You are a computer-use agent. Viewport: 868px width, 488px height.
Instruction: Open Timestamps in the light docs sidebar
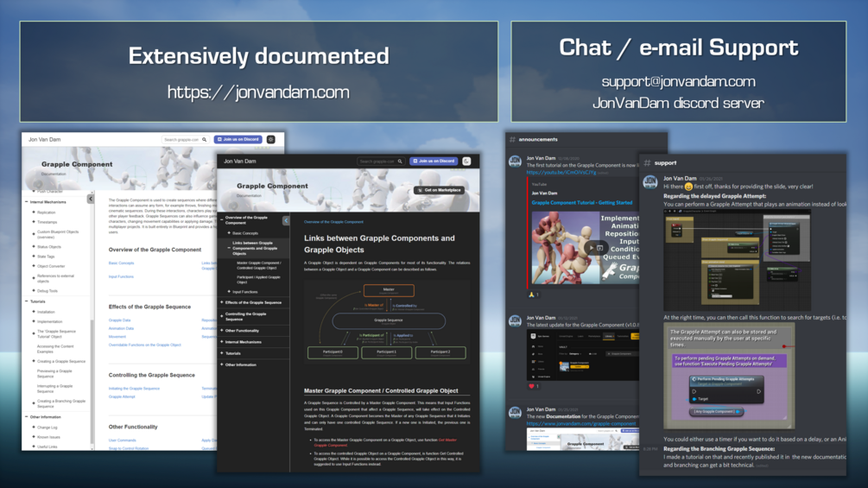tap(47, 222)
